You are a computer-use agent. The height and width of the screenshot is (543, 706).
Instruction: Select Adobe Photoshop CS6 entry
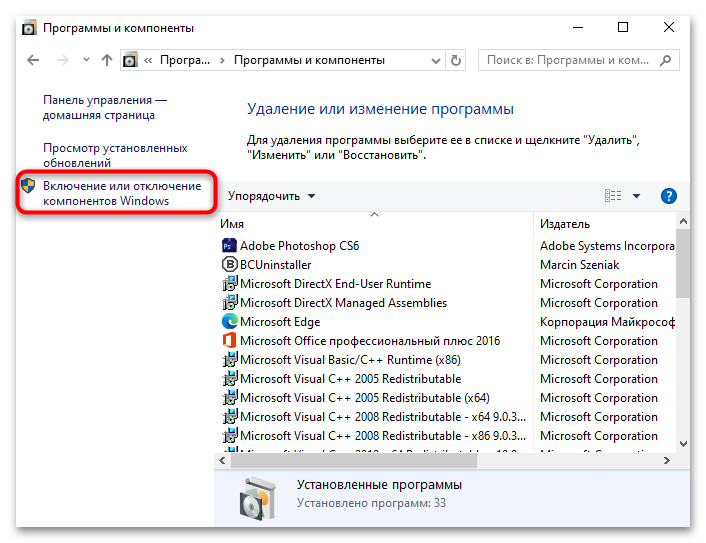point(299,246)
